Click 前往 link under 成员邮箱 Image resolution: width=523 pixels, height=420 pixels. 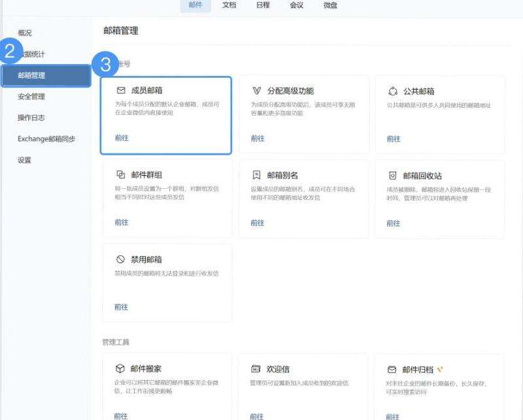(x=122, y=138)
